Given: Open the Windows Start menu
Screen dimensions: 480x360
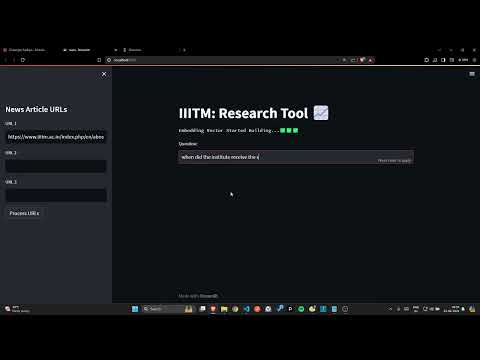Looking at the screenshot, I should pos(135,309).
